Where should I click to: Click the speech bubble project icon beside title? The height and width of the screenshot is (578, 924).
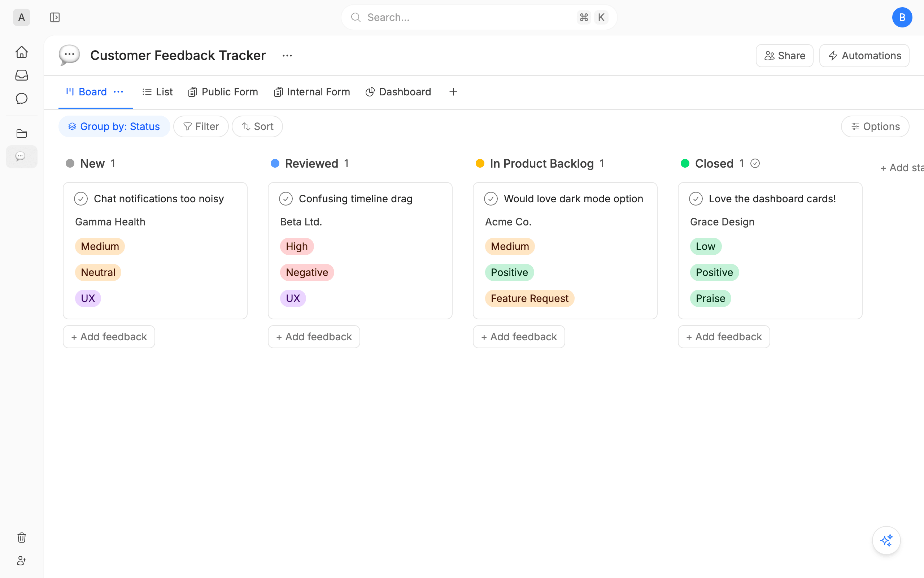point(70,55)
